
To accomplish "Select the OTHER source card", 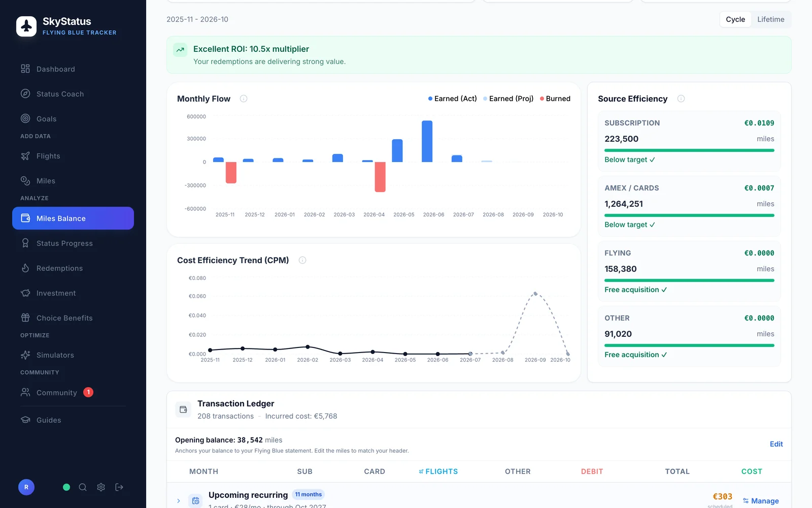I will [x=689, y=336].
